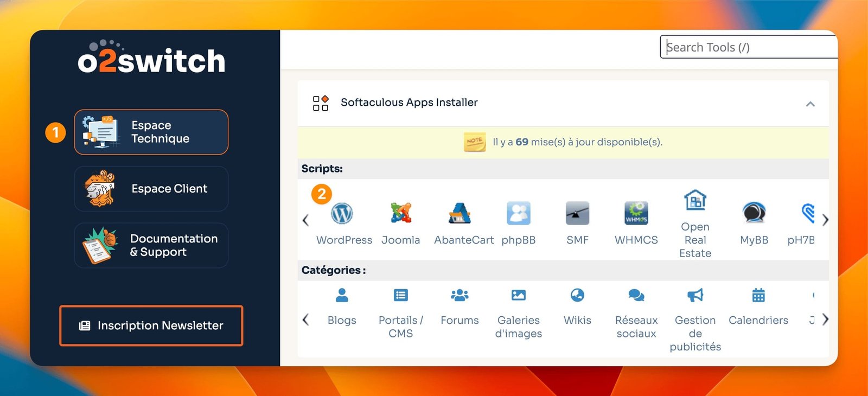
Task: Select the Joomla script icon
Action: (x=401, y=213)
